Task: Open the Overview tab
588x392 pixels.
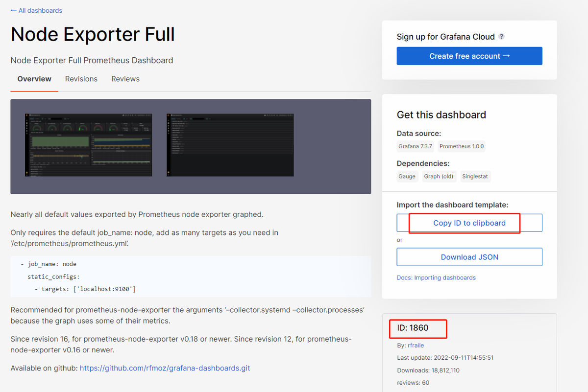Action: tap(34, 79)
